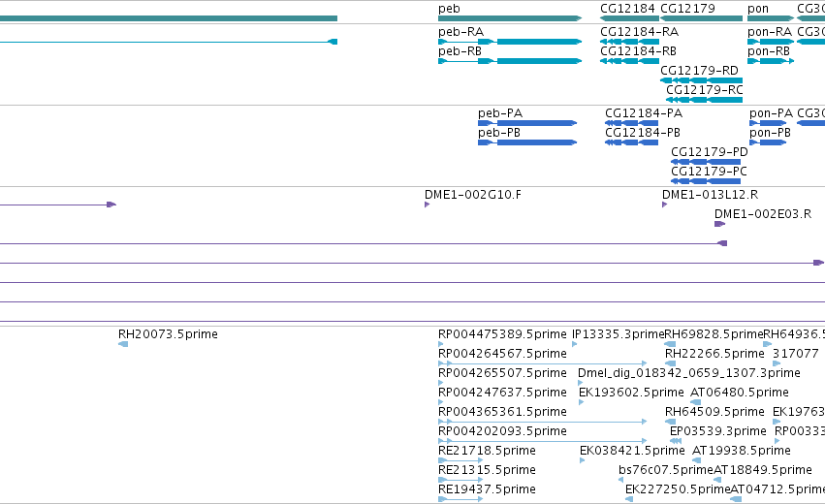Click the CG12179-PC protein label
The height and width of the screenshot is (504, 825).
[709, 172]
